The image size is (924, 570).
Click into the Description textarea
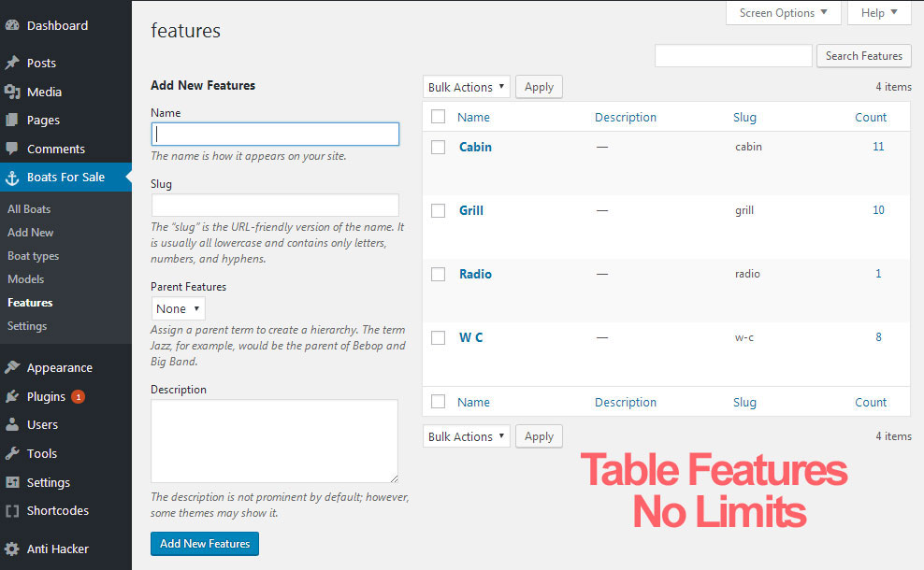(x=275, y=441)
